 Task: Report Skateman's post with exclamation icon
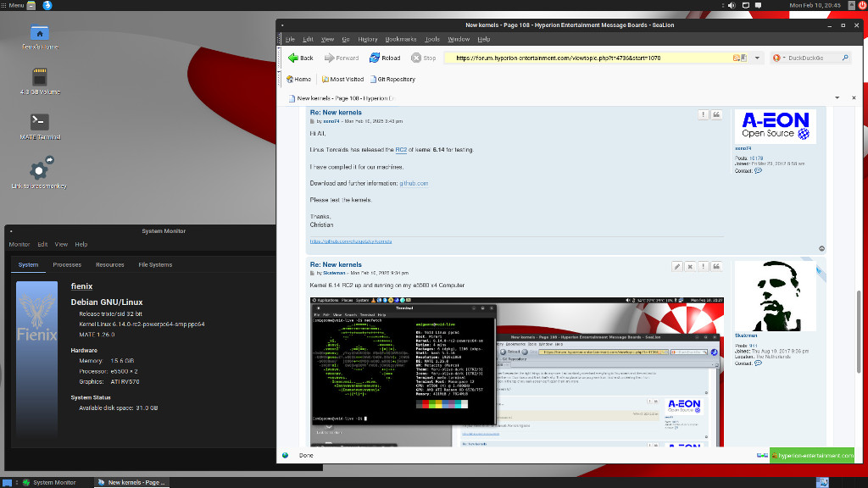[703, 267]
